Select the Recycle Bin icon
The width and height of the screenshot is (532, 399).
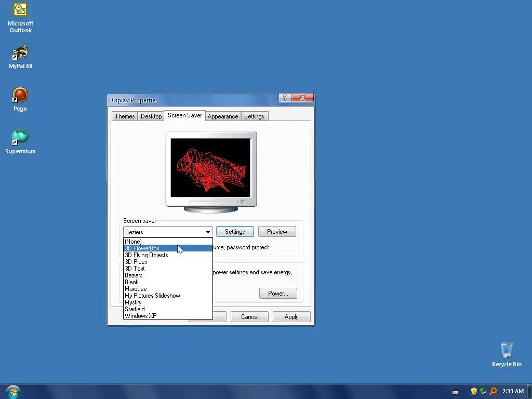507,354
